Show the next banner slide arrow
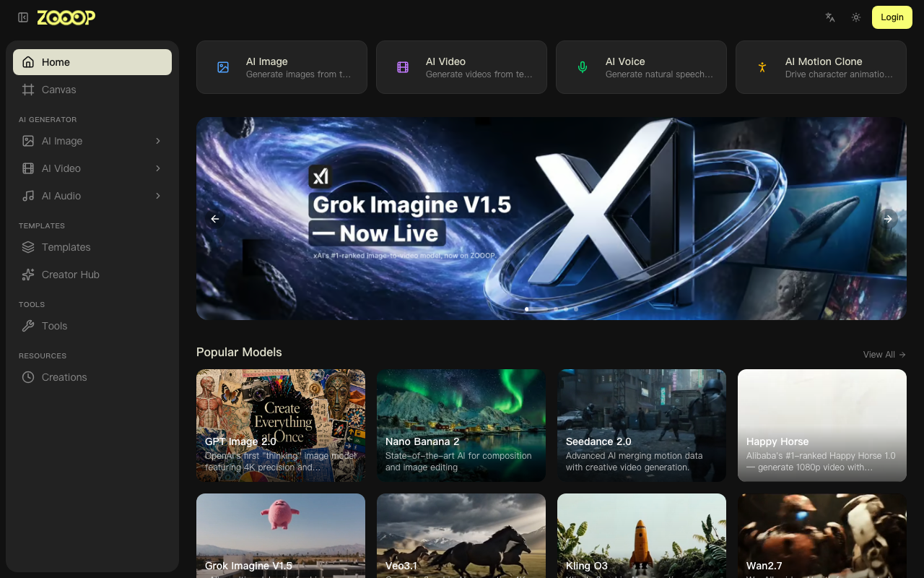 coord(889,219)
